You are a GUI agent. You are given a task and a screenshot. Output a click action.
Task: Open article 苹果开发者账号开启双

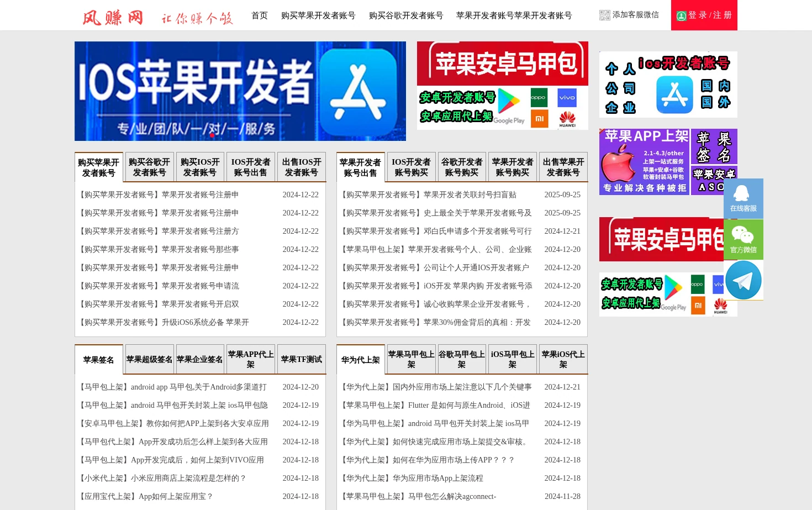(200, 304)
